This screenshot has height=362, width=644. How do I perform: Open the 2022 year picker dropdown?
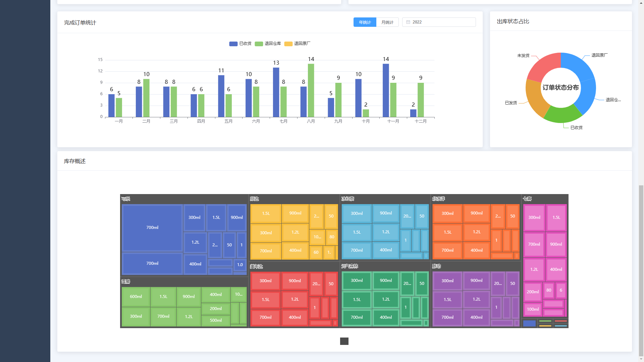click(x=436, y=22)
